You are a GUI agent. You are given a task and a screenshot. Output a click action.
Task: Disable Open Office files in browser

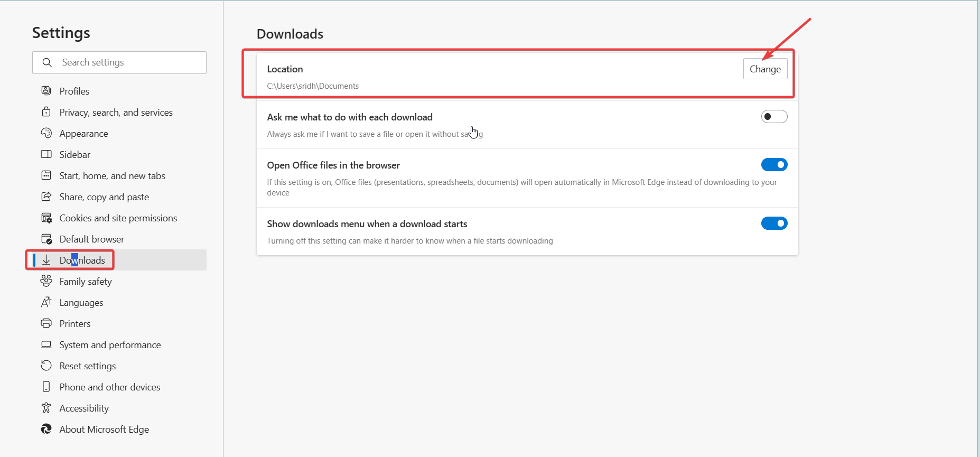(774, 165)
